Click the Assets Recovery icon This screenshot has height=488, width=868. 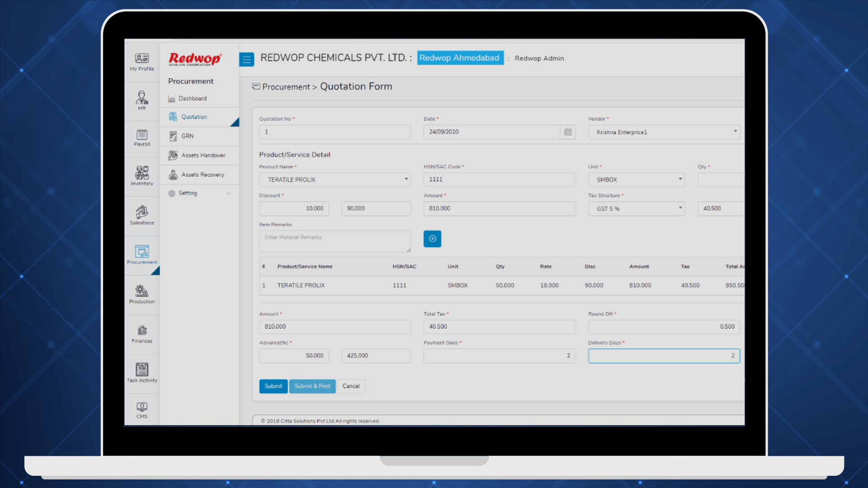173,175
